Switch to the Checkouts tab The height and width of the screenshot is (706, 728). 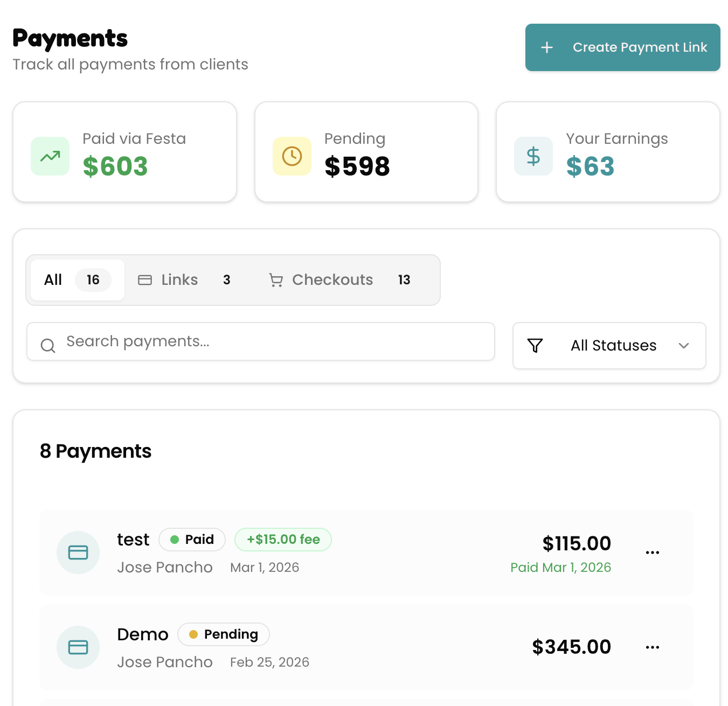click(332, 280)
